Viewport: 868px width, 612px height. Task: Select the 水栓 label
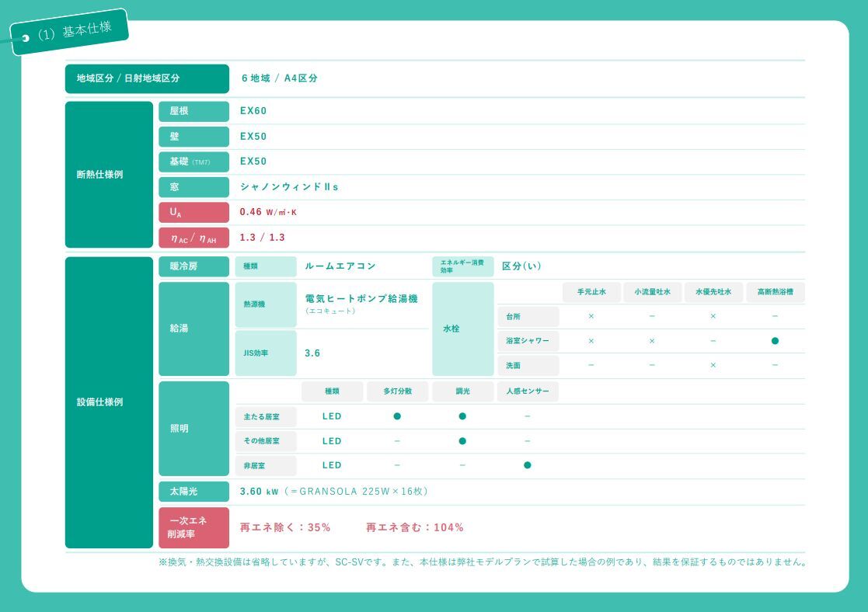463,329
